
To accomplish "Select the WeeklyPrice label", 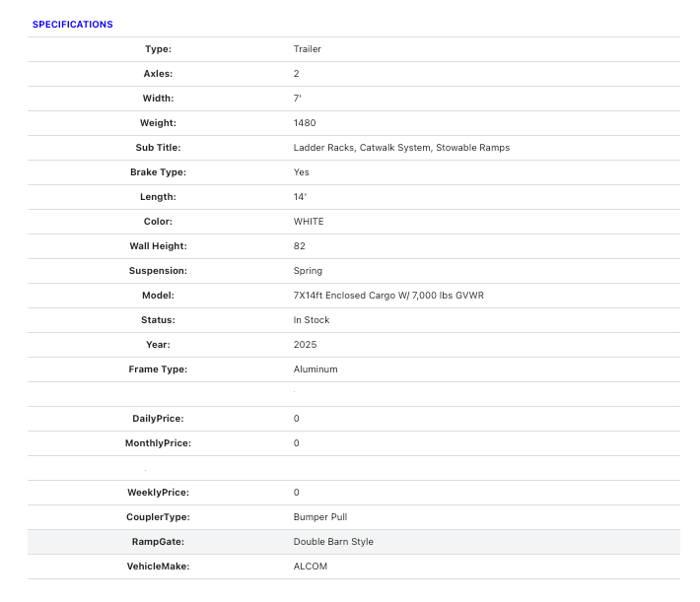I will coord(158,493).
